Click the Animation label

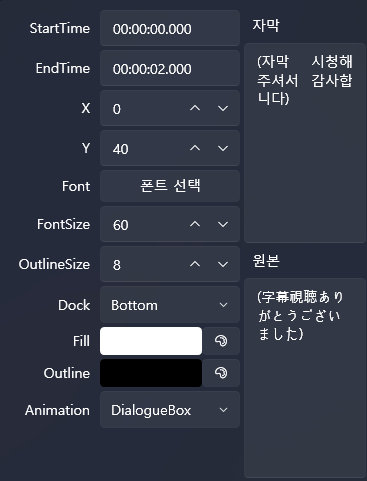tap(57, 410)
